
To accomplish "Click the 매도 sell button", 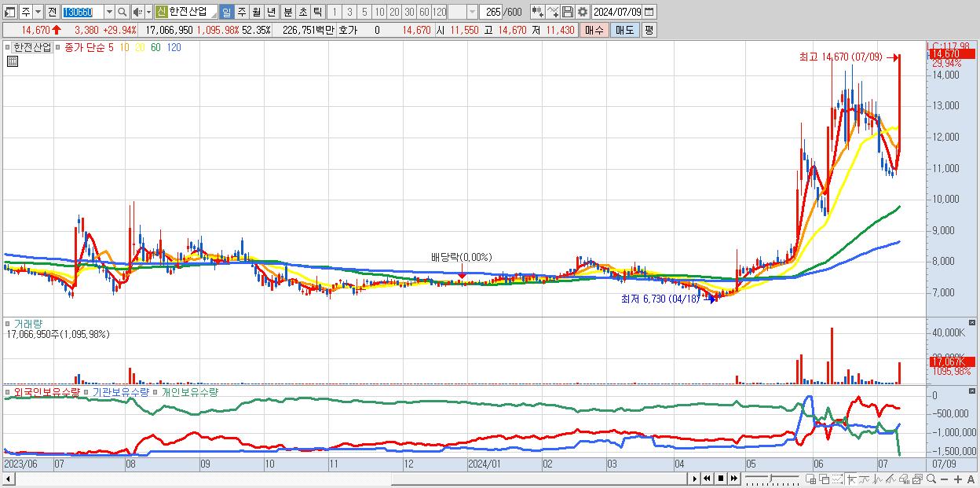I will click(x=625, y=30).
